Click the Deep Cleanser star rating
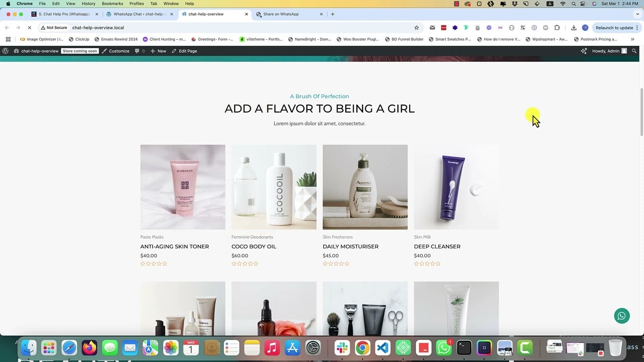644x362 pixels. click(427, 263)
